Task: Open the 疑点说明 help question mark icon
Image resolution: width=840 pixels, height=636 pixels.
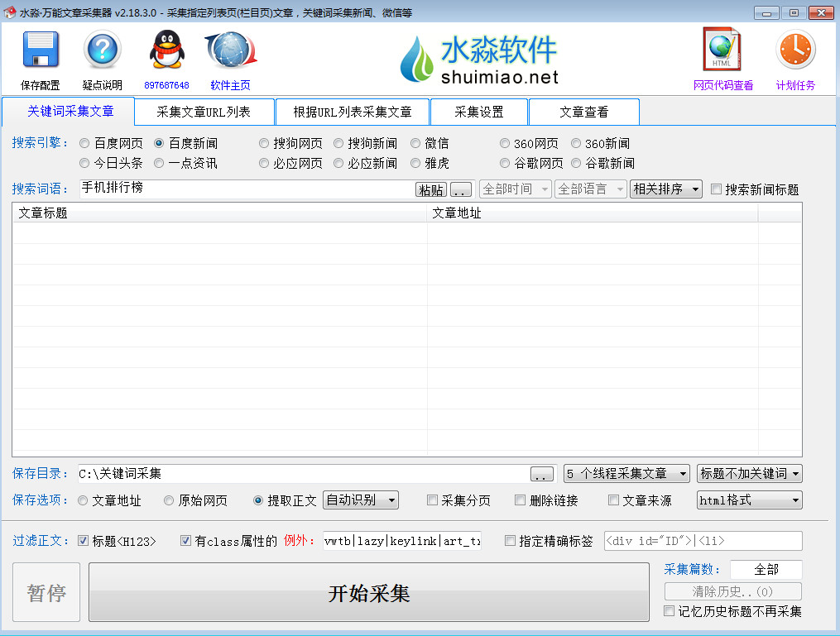Action: (x=102, y=50)
